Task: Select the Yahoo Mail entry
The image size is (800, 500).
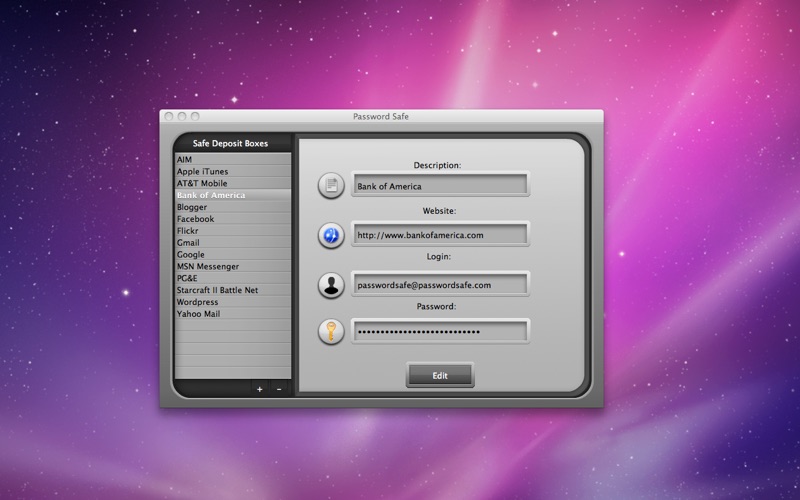Action: 232,314
